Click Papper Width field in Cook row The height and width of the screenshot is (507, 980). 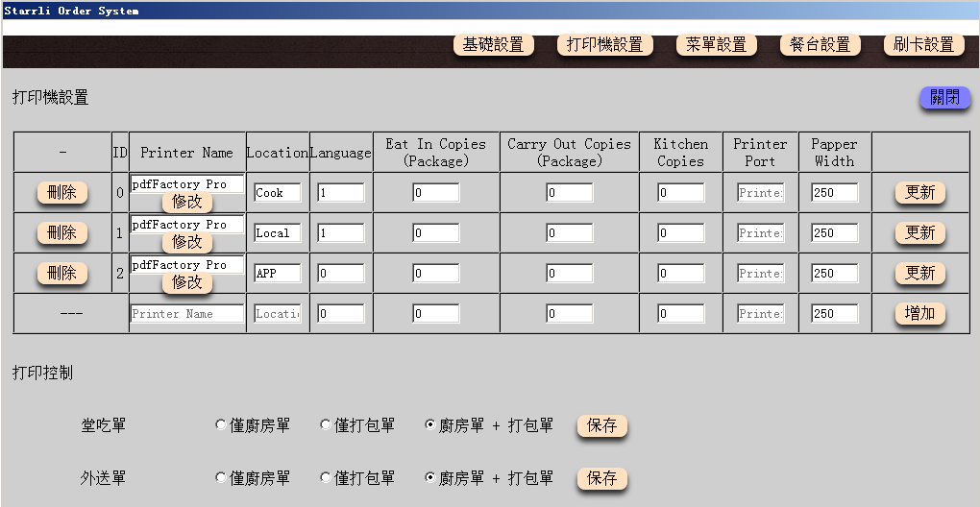tap(834, 193)
